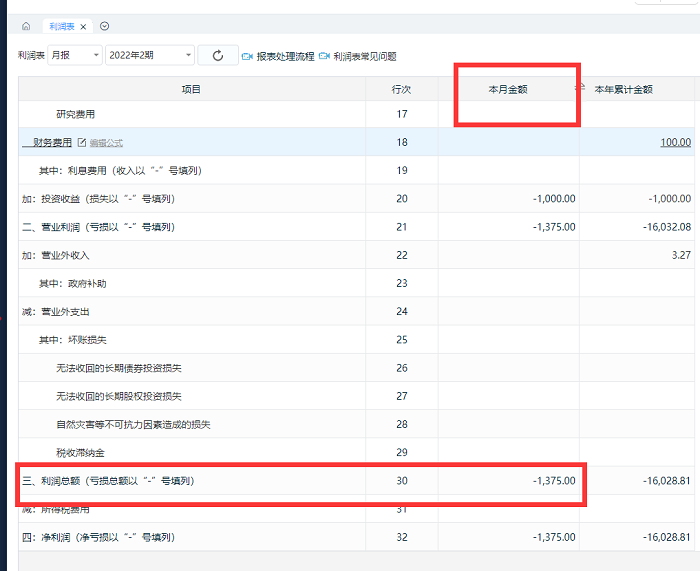This screenshot has width=700, height=571.
Task: Click video icon beside 报表处理流程
Action: pos(247,57)
